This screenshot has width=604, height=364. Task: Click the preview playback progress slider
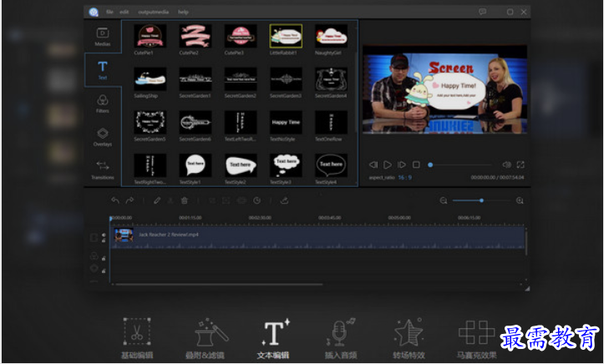click(460, 164)
